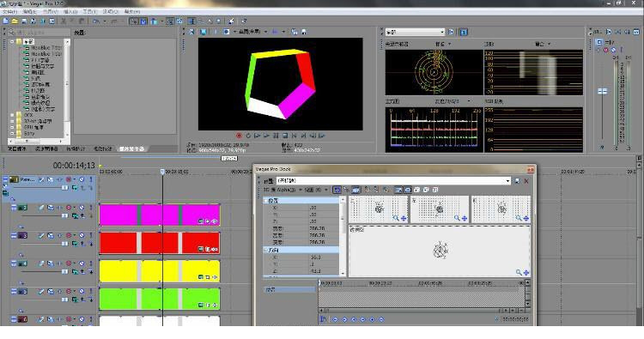Switch to the 项目媒体 tab
This screenshot has height=339, width=644.
[16, 148]
